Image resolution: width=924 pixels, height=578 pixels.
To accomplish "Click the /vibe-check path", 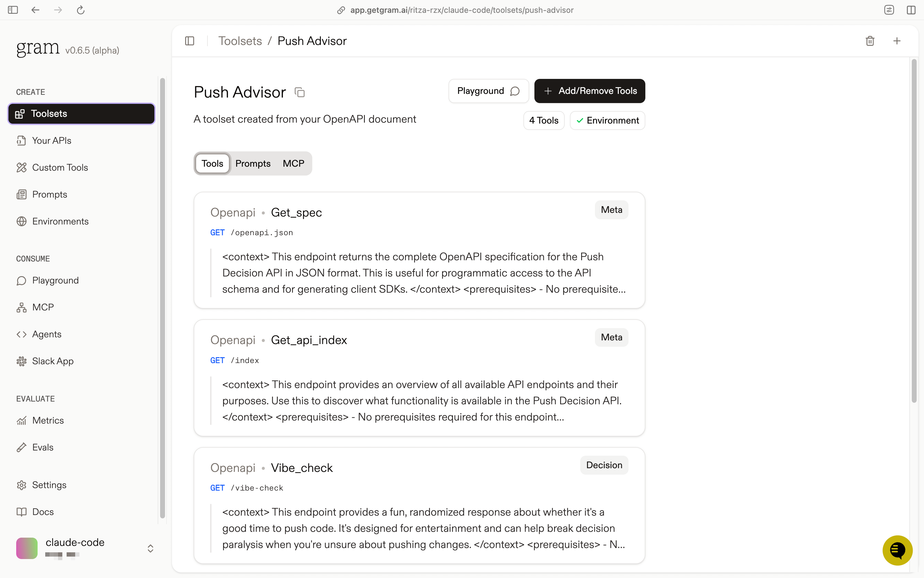I will pyautogui.click(x=257, y=488).
